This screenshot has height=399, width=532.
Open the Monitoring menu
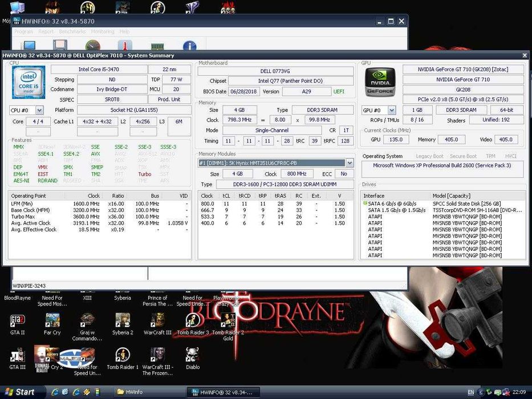point(103,31)
